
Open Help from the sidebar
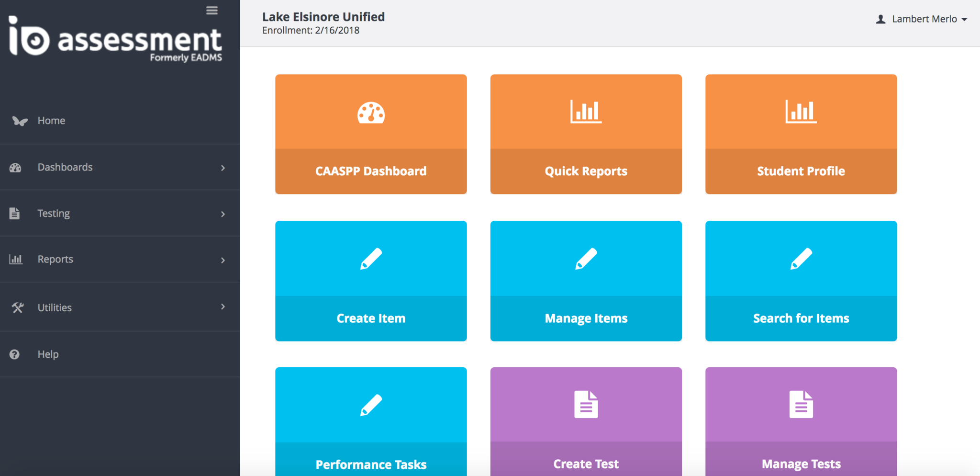pyautogui.click(x=48, y=354)
